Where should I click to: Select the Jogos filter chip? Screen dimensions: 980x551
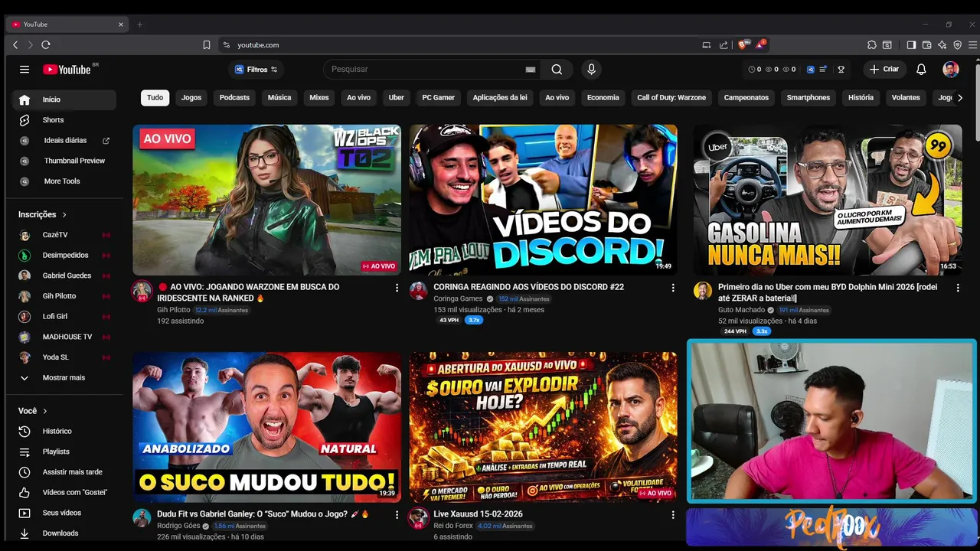point(191,98)
